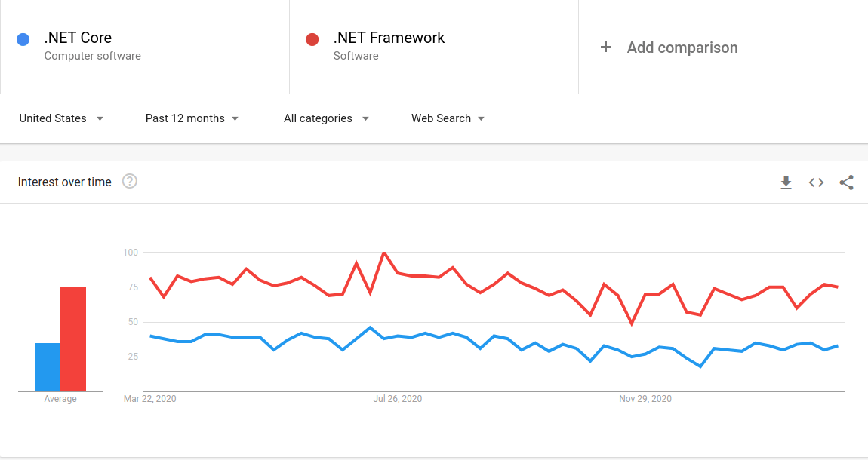Viewport: 868px width, 460px height.
Task: Change the Web Search type dropdown
Action: click(448, 118)
